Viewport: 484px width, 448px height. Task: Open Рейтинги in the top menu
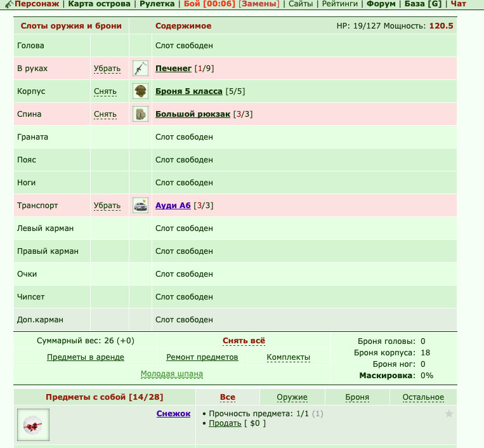[340, 4]
